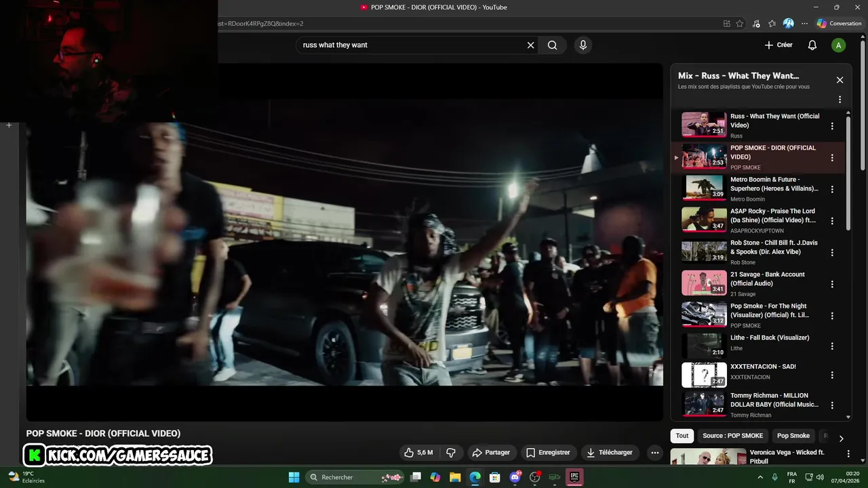Open the 19°C weather widget
Screen dimensions: 868x488
(x=26, y=477)
